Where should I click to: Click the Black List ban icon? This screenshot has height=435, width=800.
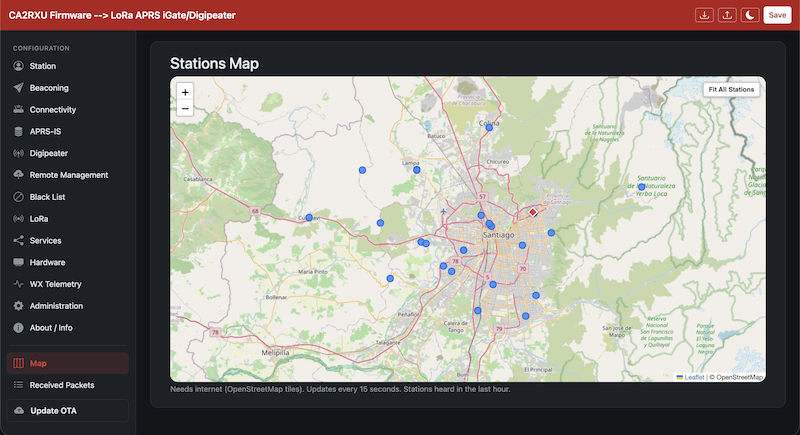click(18, 197)
